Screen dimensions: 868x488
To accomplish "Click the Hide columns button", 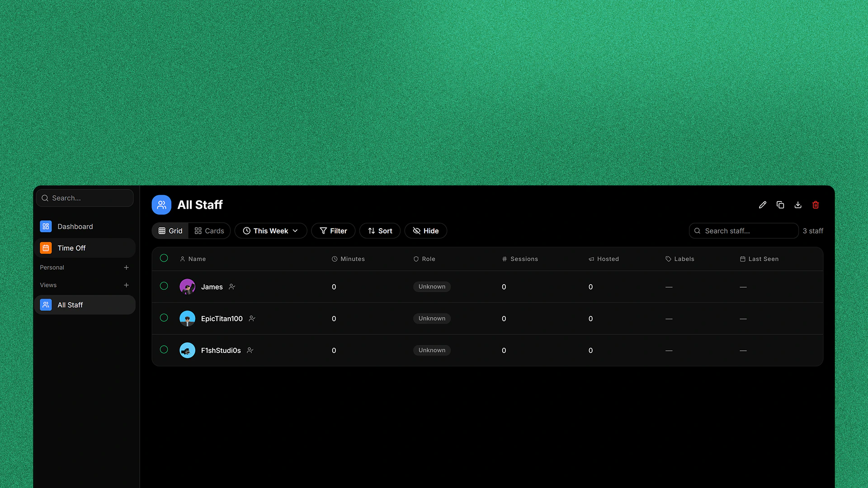I will (425, 231).
